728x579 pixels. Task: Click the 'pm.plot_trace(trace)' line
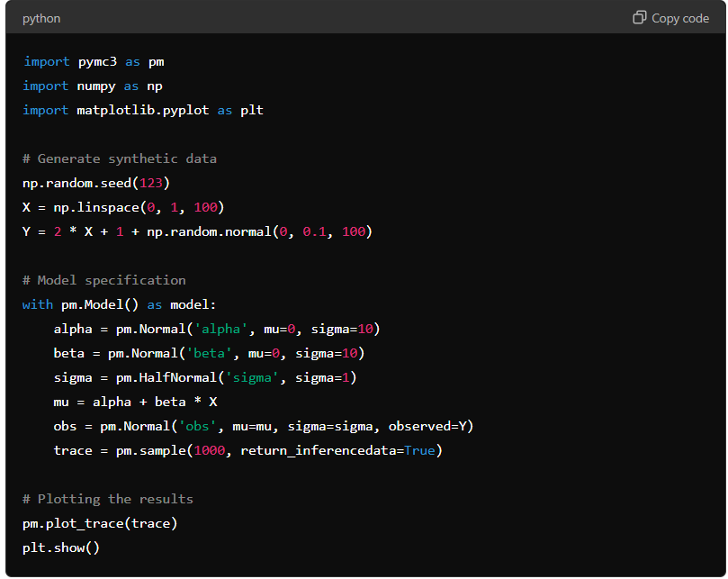tap(100, 523)
